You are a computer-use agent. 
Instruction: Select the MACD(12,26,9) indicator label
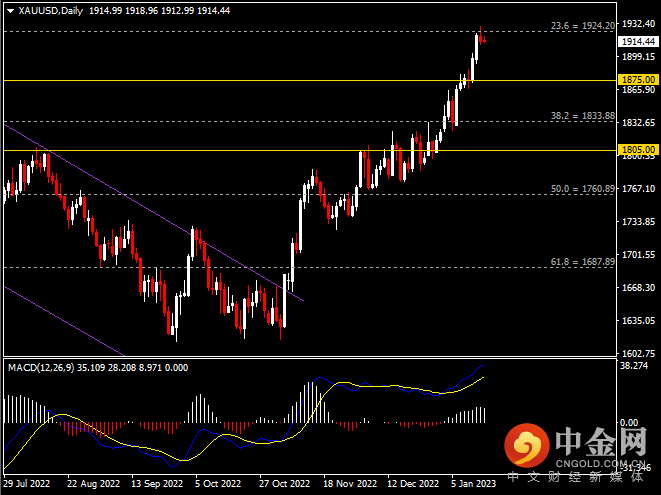pos(42,368)
